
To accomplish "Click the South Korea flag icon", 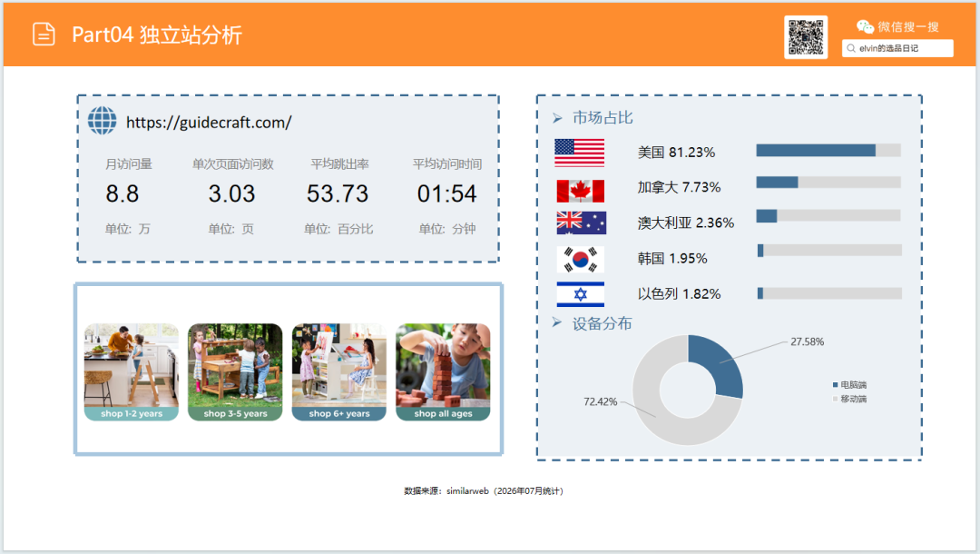I will point(580,259).
